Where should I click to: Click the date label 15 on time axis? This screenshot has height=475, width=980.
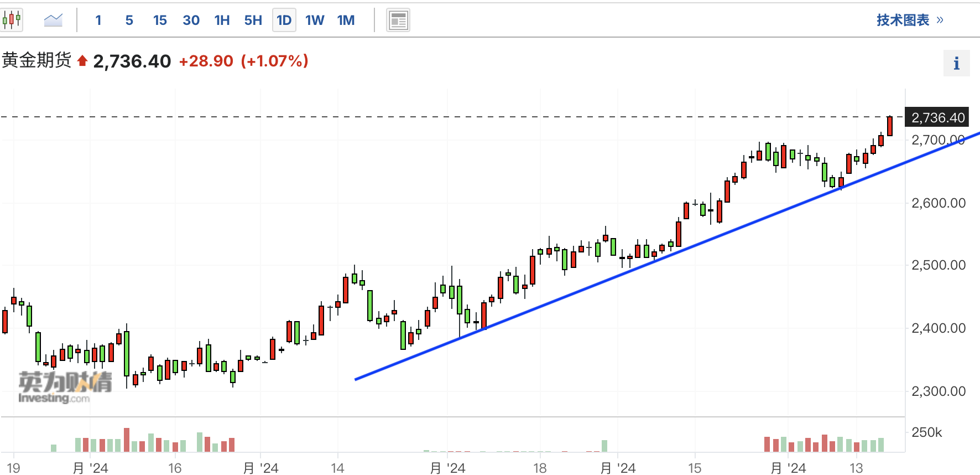point(695,468)
